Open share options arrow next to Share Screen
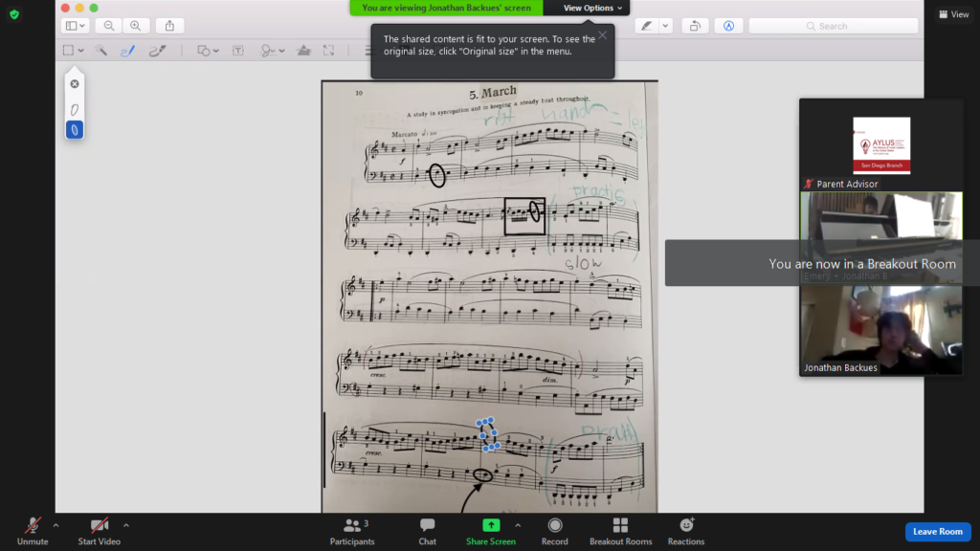This screenshot has width=980, height=551. click(518, 525)
